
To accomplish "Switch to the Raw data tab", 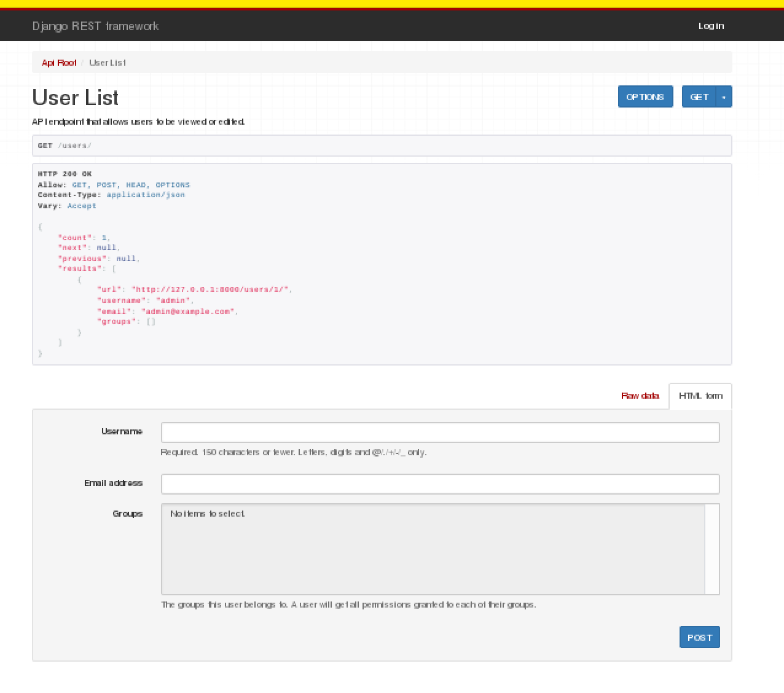I will (x=640, y=396).
